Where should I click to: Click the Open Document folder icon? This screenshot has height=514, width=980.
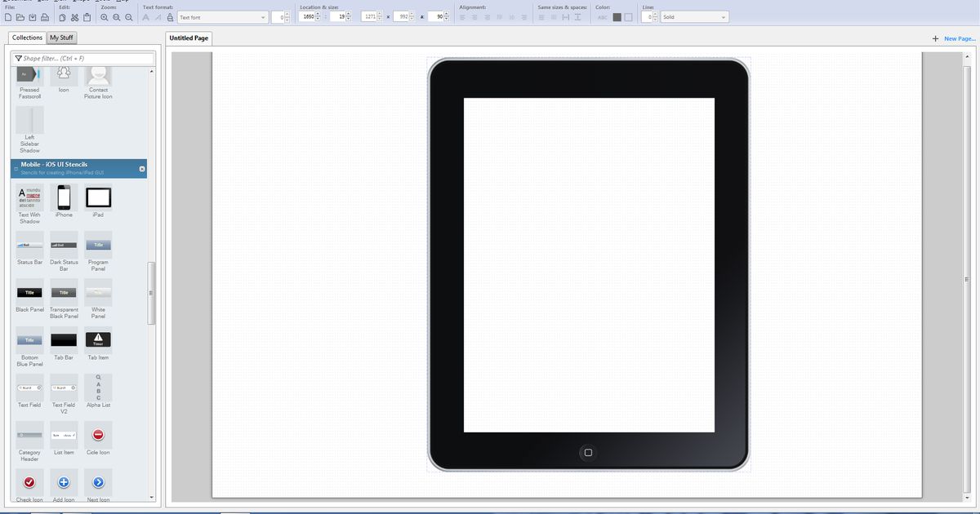[x=20, y=17]
